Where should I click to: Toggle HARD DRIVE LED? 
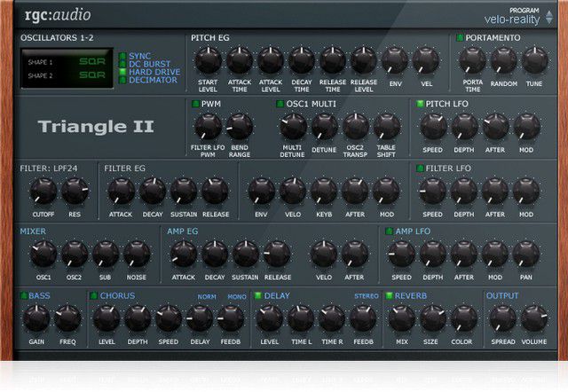point(122,72)
